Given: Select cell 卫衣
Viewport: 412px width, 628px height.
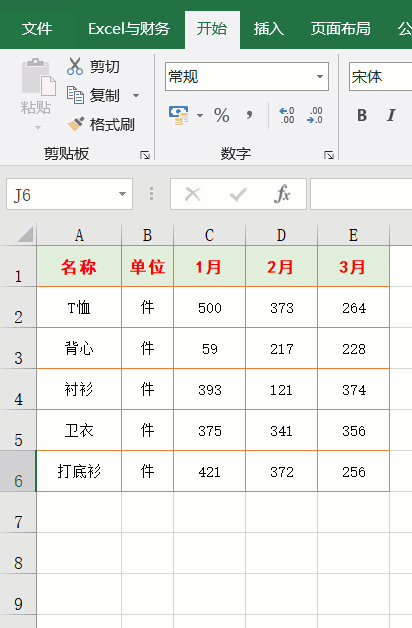Looking at the screenshot, I should tap(79, 430).
